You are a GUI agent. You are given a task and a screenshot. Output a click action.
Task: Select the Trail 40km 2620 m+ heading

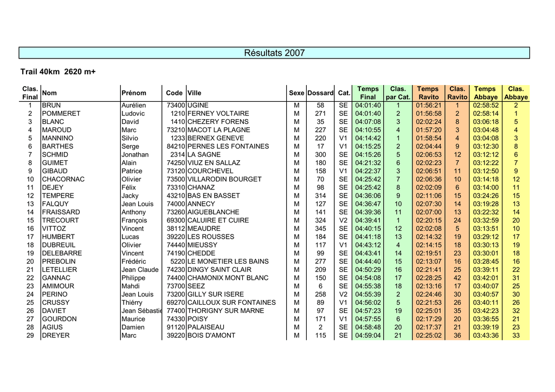[x=58, y=72]
